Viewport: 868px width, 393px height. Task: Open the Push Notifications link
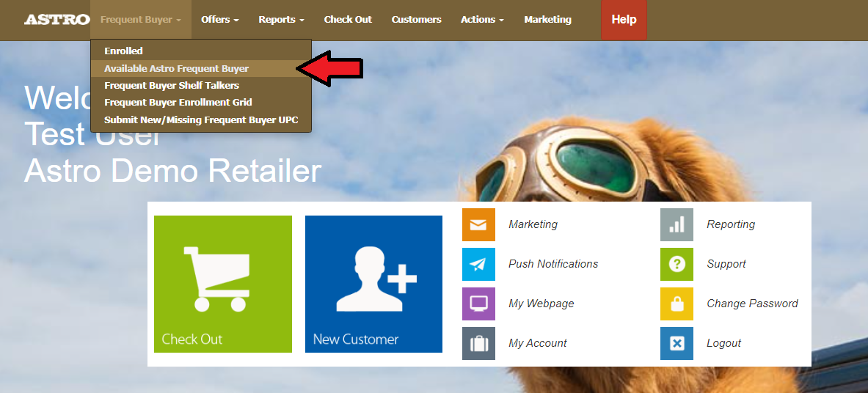pos(553,264)
